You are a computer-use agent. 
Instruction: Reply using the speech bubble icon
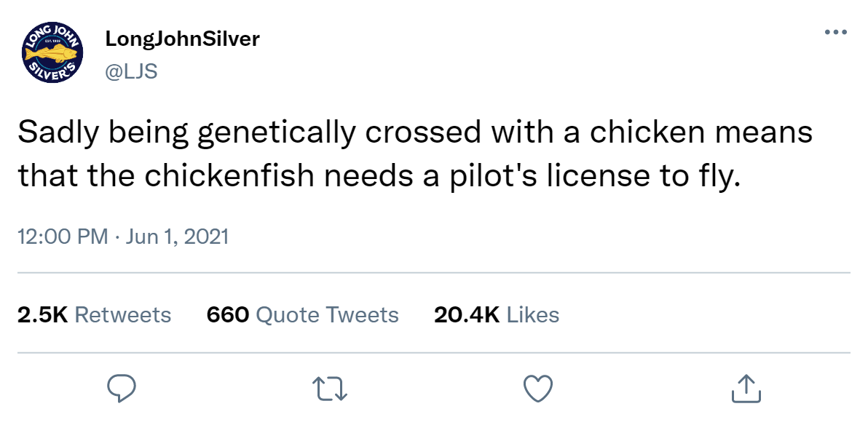121,388
